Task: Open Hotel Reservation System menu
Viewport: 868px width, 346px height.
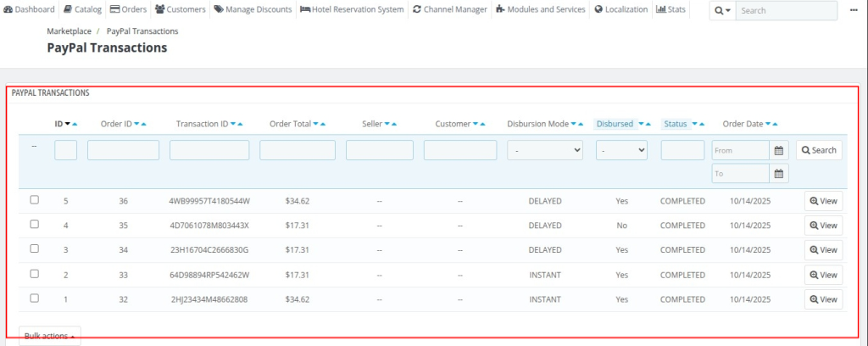Action: [352, 9]
